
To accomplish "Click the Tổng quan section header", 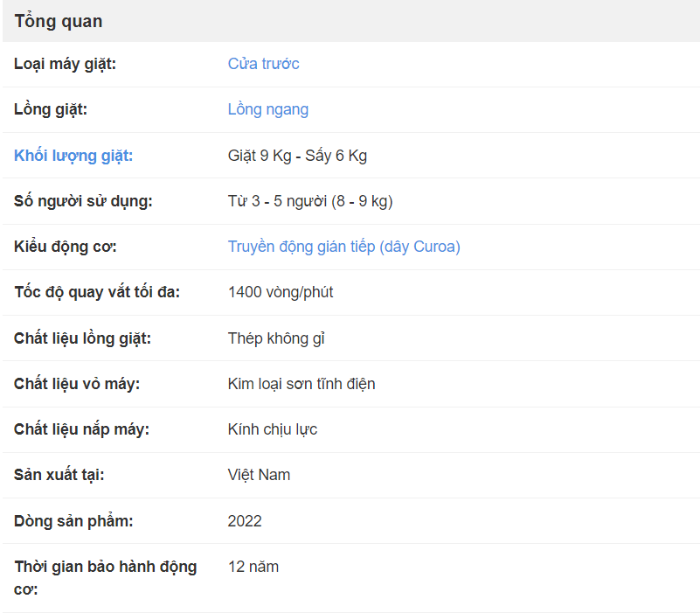I will click(x=59, y=22).
